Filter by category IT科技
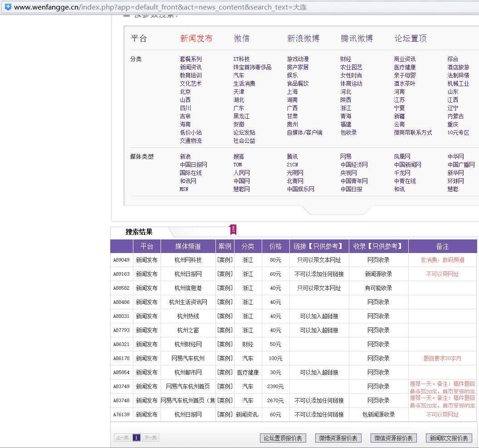479x448 pixels. click(x=241, y=59)
